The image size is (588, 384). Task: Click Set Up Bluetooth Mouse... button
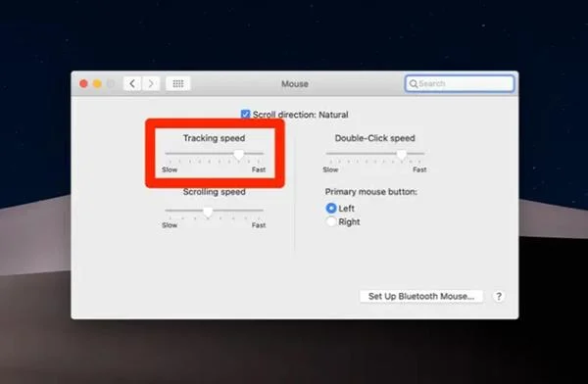pos(421,296)
